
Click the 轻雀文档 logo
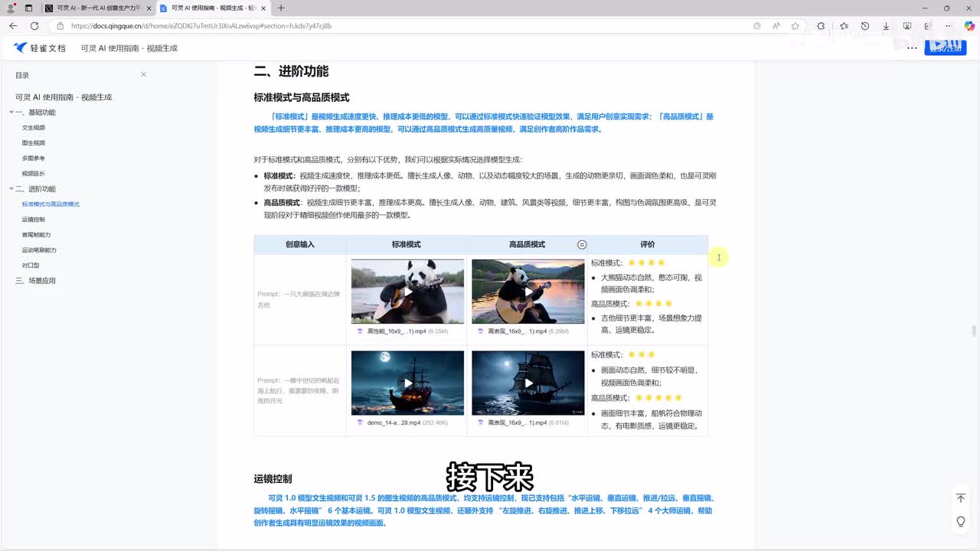point(41,47)
